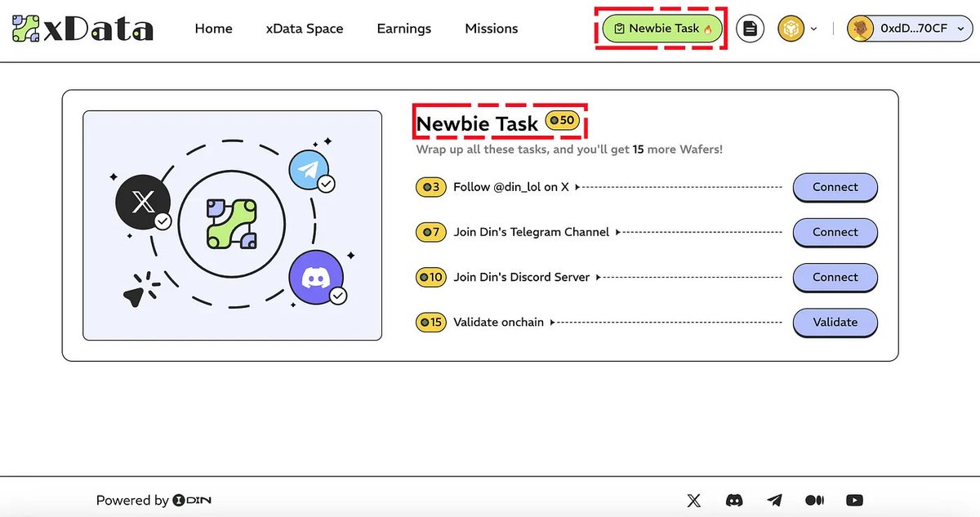Click the 50 wafer reward badge
The image size is (980, 517).
click(561, 120)
